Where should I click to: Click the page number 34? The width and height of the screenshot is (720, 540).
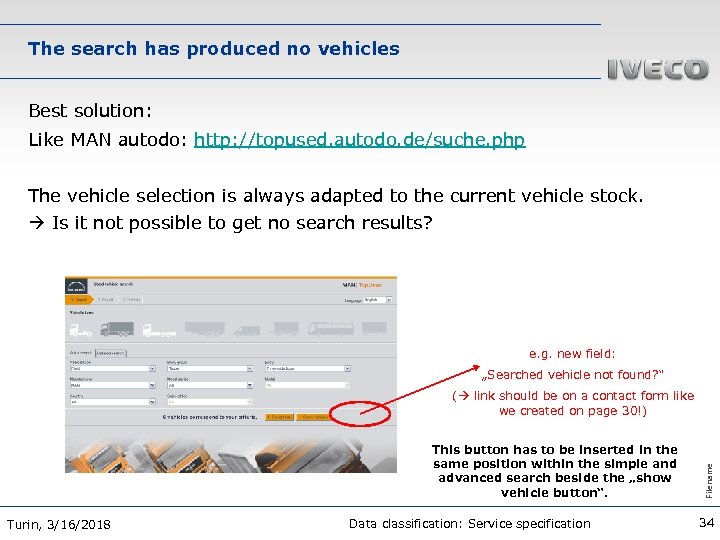pyautogui.click(x=707, y=523)
